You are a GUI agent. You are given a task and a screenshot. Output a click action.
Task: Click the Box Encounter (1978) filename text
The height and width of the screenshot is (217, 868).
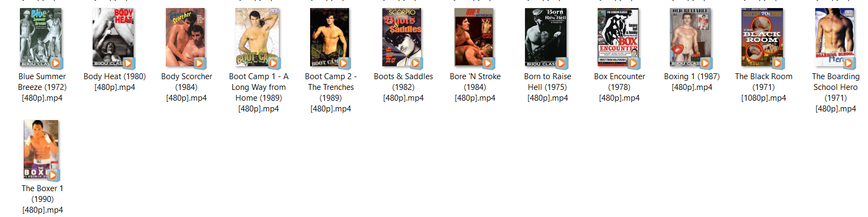coord(619,87)
